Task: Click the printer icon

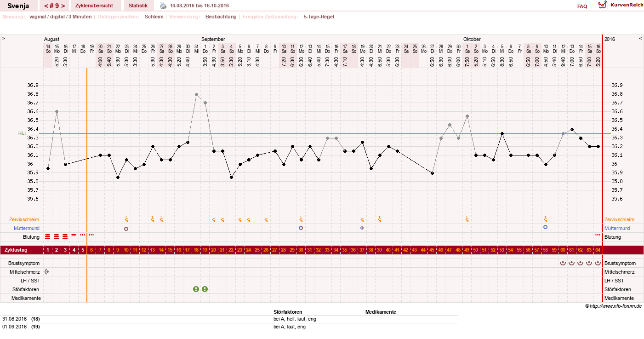Action: tap(163, 6)
